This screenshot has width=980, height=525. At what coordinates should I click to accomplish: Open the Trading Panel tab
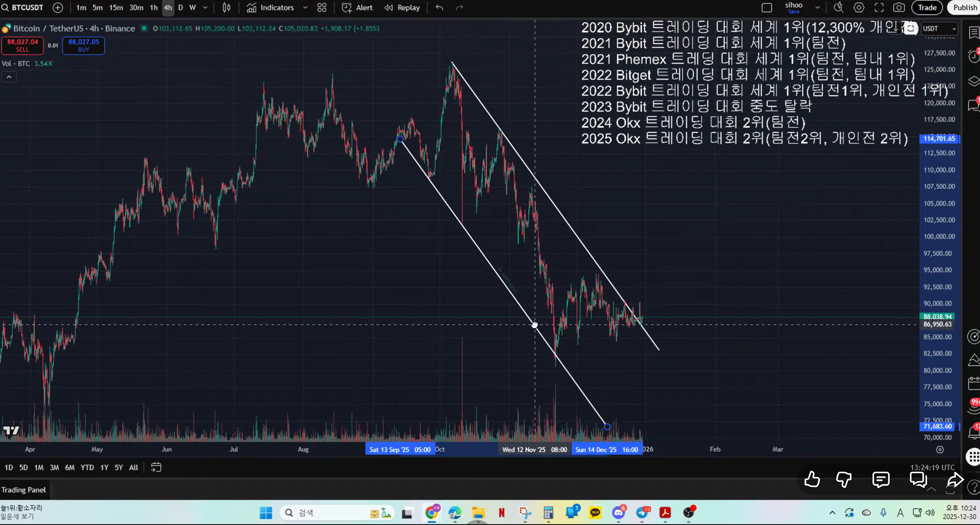click(x=23, y=490)
